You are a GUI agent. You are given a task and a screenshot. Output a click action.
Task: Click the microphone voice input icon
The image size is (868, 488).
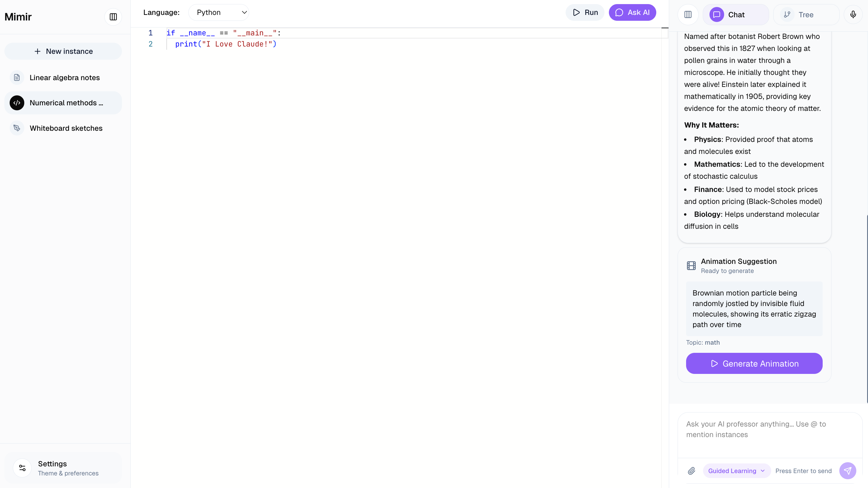pos(853,15)
